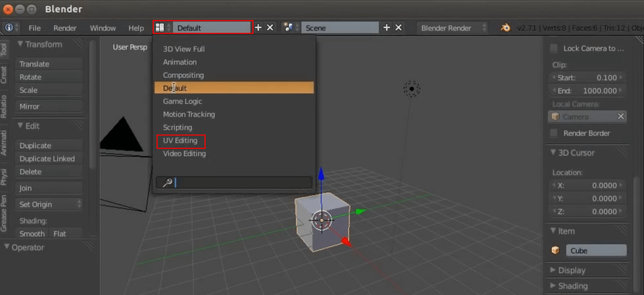Click the info editor type icon
The image size is (644, 295).
(x=9, y=28)
